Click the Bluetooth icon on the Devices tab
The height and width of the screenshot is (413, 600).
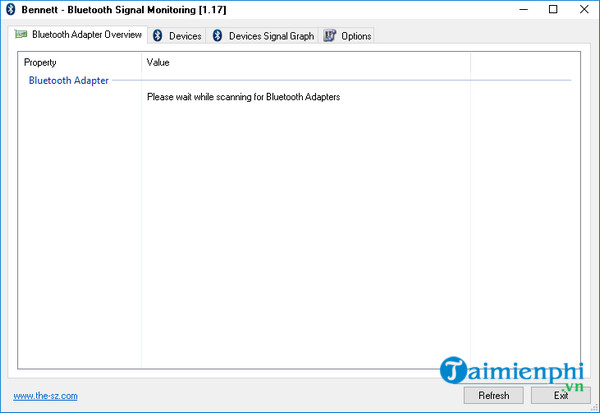158,36
